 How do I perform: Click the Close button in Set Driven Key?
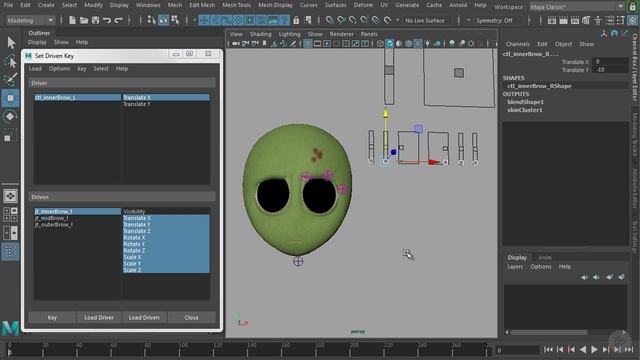click(191, 317)
